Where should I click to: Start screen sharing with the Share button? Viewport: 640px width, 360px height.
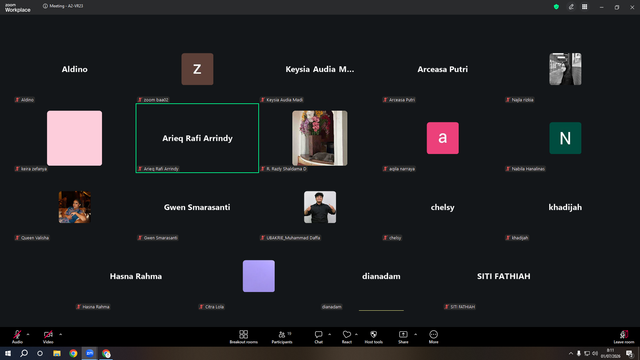403,337
